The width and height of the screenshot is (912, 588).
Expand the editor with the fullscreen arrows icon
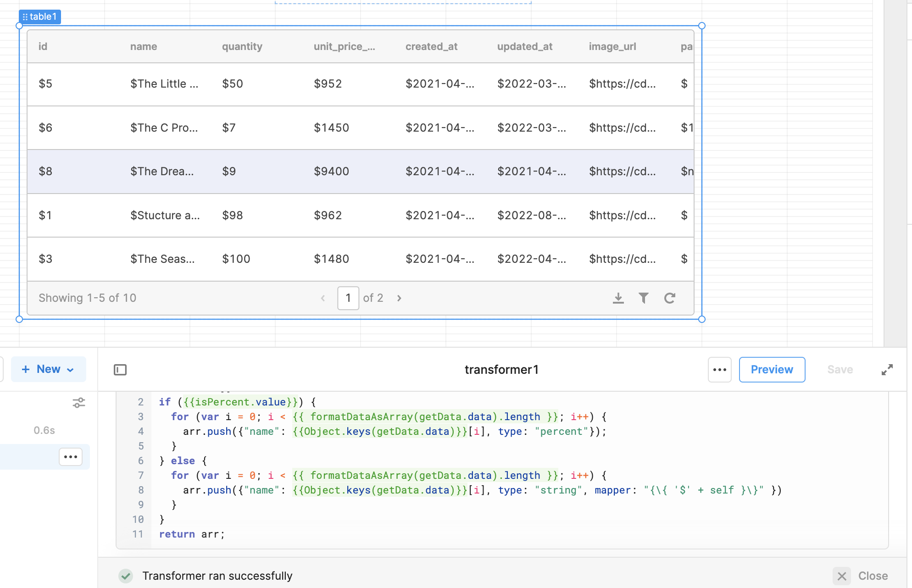click(887, 370)
